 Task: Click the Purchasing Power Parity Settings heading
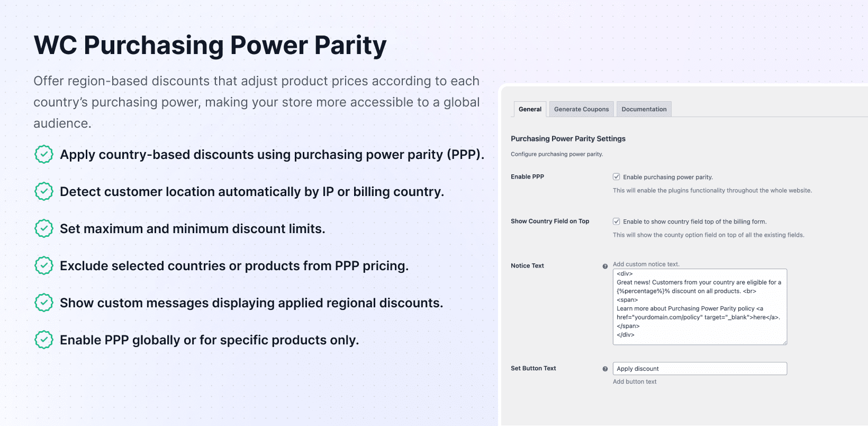coord(568,139)
